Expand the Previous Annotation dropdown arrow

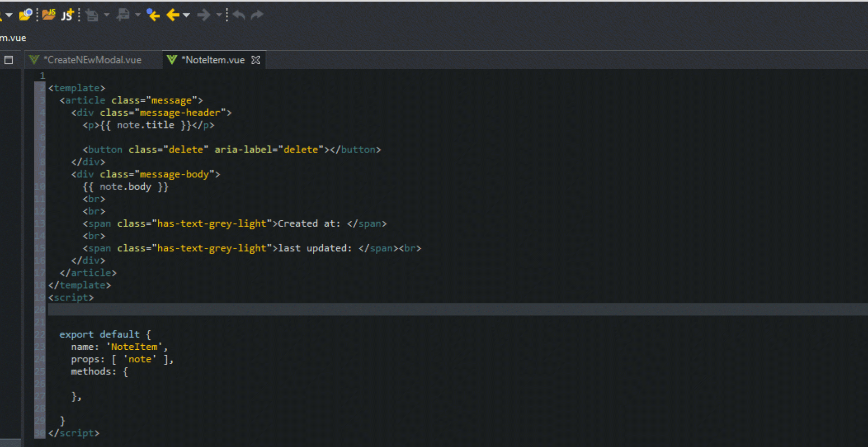[137, 15]
